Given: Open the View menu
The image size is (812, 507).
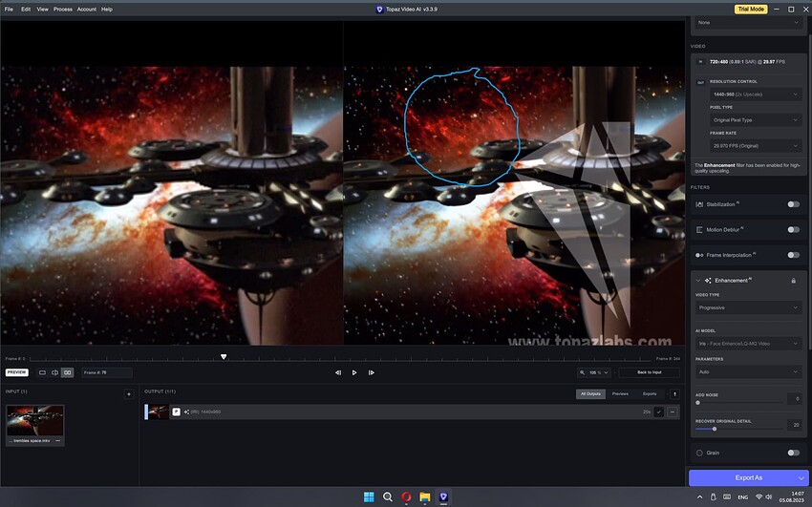Looking at the screenshot, I should (42, 10).
